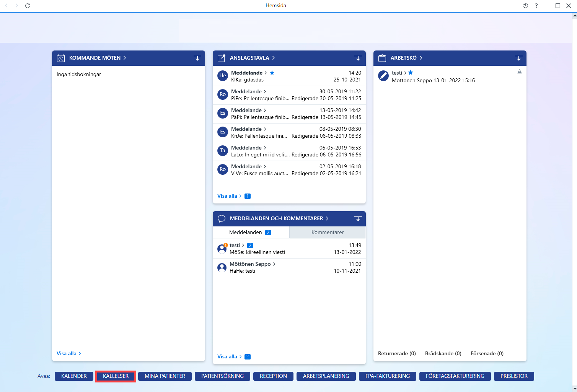The height and width of the screenshot is (392, 577).
Task: Open the help question mark icon
Action: pyautogui.click(x=536, y=6)
